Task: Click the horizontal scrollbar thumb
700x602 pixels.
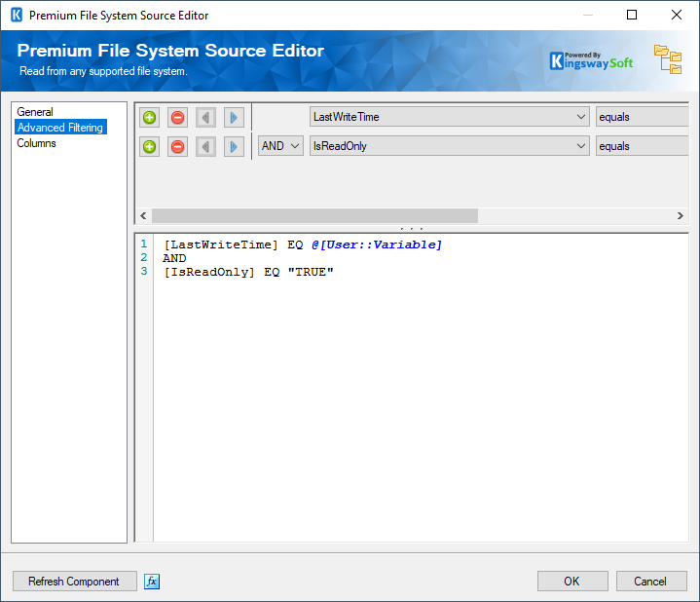Action: pyautogui.click(x=314, y=215)
